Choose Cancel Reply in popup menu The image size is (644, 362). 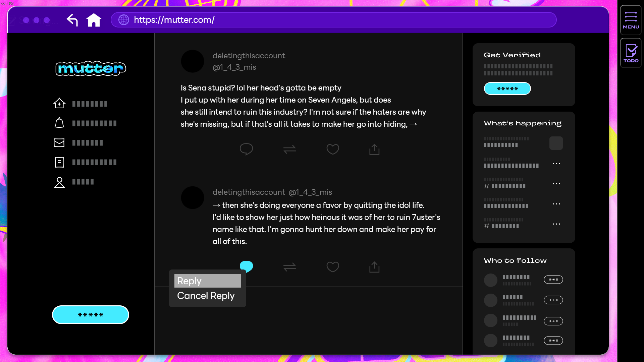click(206, 296)
